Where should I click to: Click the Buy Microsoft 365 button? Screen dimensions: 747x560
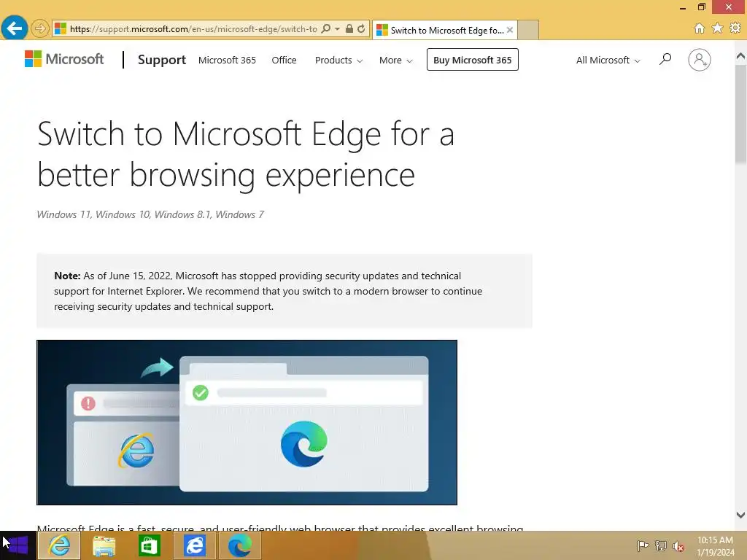(472, 60)
